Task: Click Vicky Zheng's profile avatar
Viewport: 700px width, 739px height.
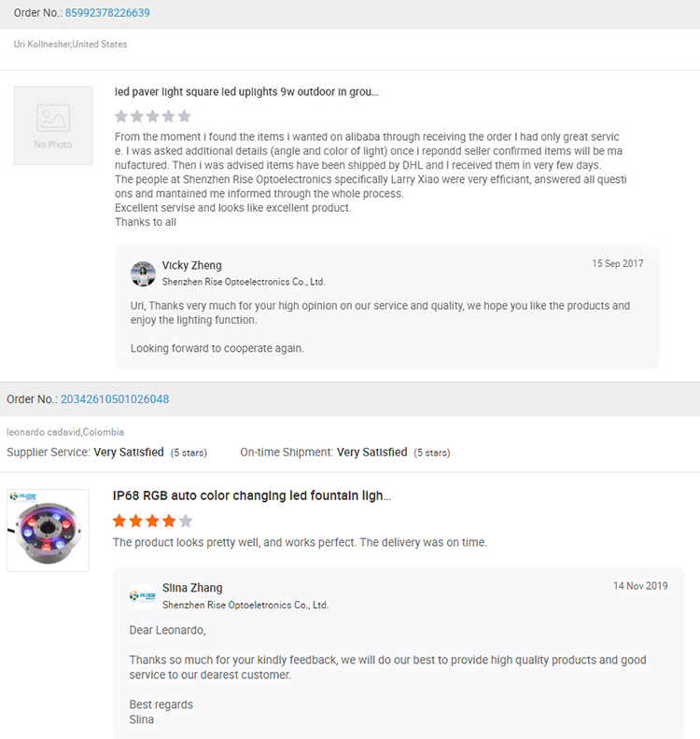Action: 144,273
